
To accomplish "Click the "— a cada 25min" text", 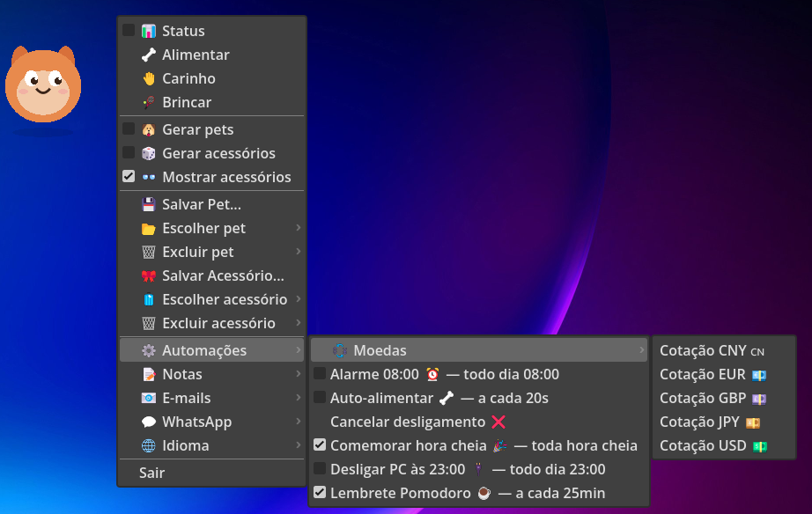I will pos(551,493).
